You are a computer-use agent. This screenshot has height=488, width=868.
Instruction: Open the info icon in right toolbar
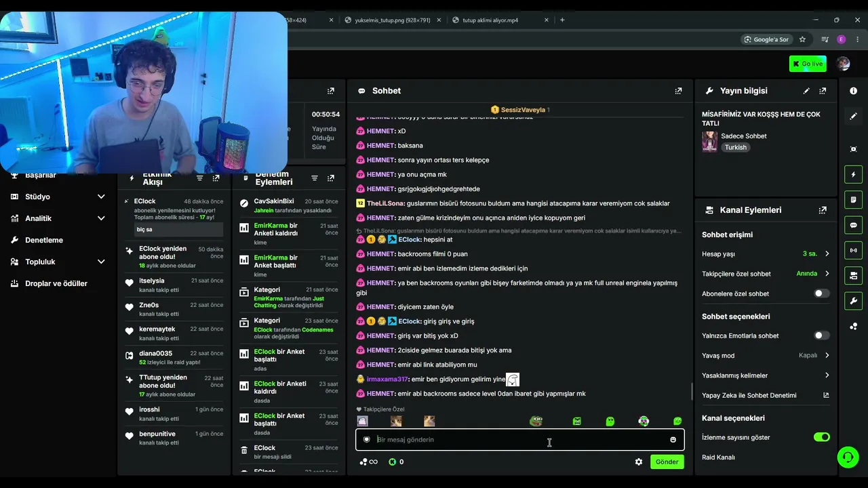[853, 91]
